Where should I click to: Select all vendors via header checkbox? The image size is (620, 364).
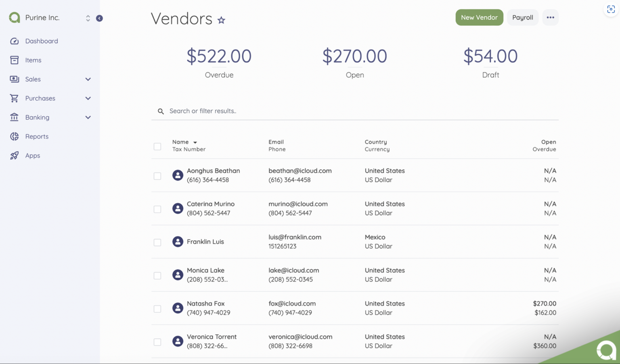tap(157, 146)
